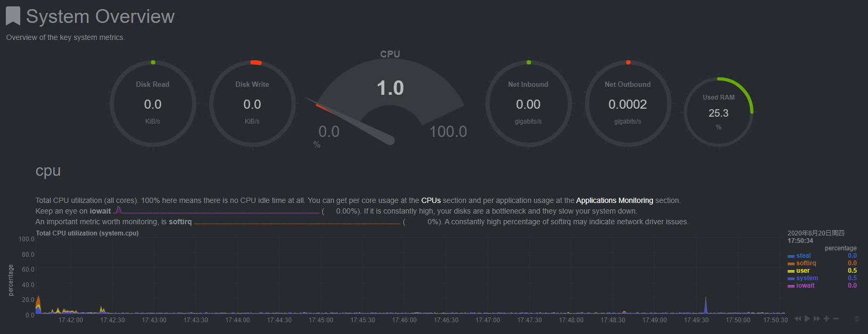Zoom out the CPU chart with minus icon
The width and height of the screenshot is (868, 334).
(836, 319)
